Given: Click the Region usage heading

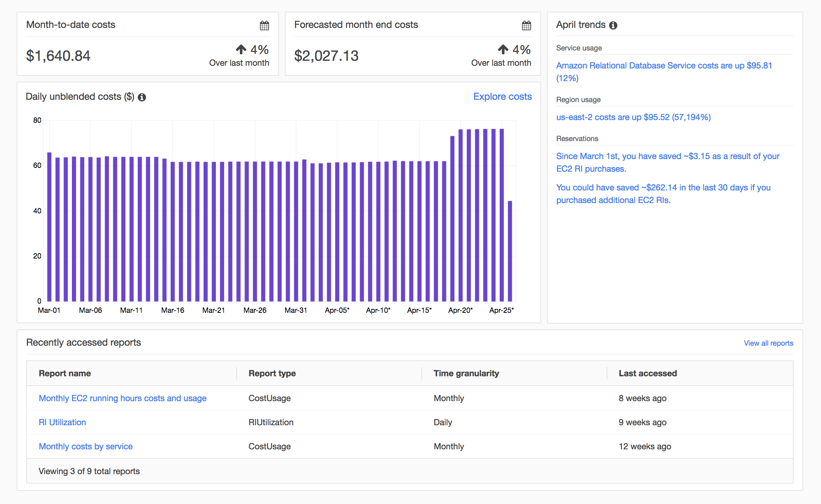Looking at the screenshot, I should point(578,99).
